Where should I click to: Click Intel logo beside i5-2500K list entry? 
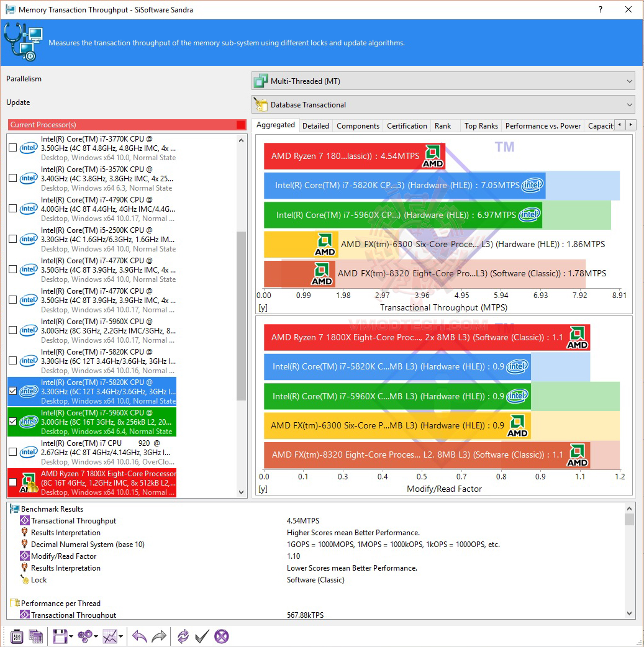click(29, 239)
